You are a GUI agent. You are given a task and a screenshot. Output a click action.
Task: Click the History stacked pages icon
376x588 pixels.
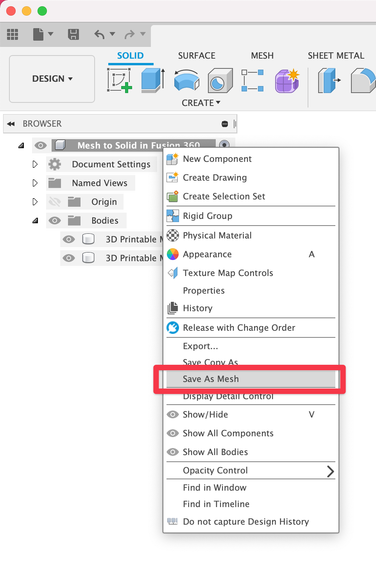tap(172, 308)
